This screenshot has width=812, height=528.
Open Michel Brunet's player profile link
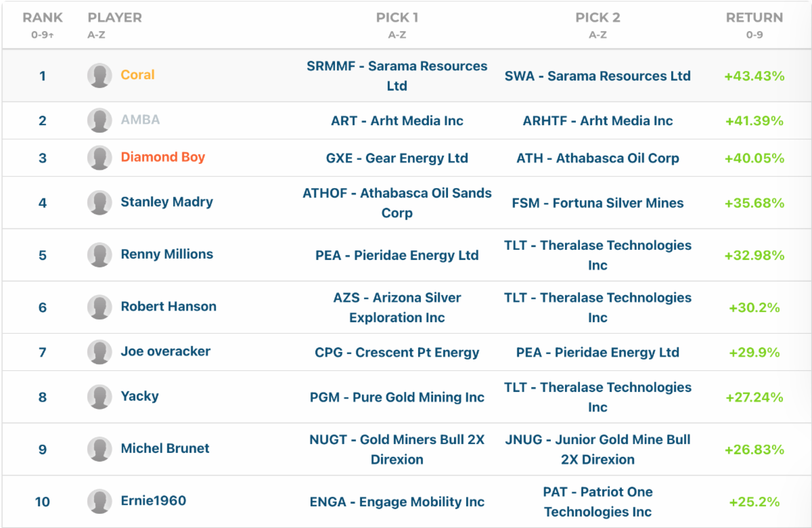pos(165,449)
